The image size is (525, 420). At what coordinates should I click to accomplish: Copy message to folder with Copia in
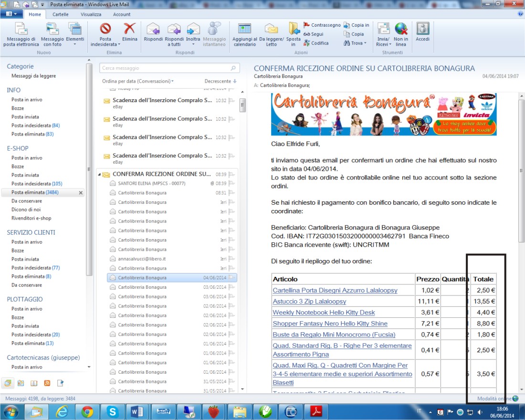coord(356,25)
